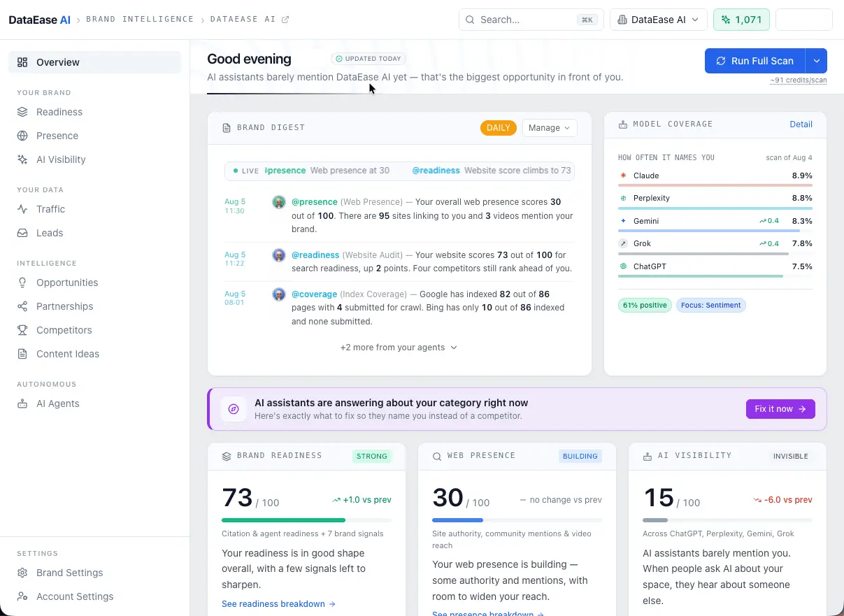Viewport: 844px width, 616px height.
Task: Click the UPDATED TODAY badge
Action: 369,59
